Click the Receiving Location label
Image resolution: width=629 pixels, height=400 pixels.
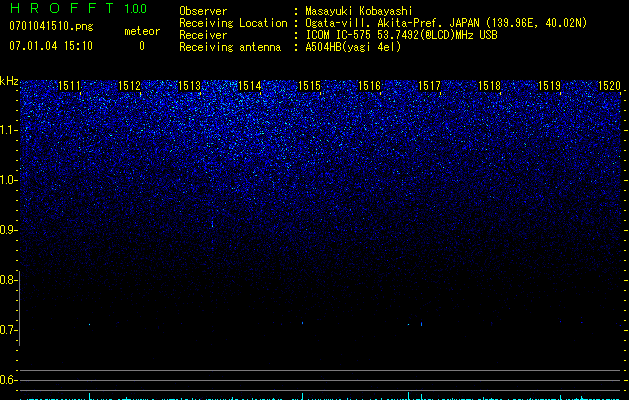tap(233, 23)
